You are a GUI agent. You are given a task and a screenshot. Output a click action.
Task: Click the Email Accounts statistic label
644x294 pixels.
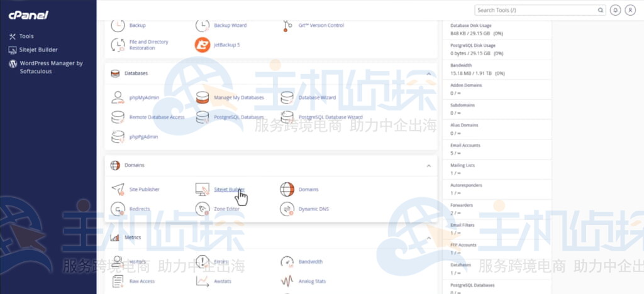(x=465, y=145)
